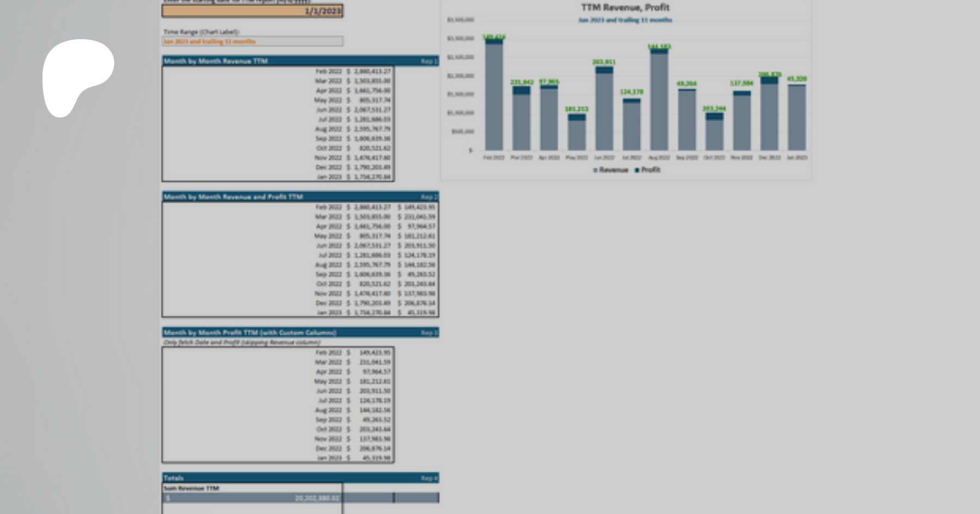Select Jun 2022 profit cell in third table
Viewport: 980px width, 514px height.
coord(375,391)
